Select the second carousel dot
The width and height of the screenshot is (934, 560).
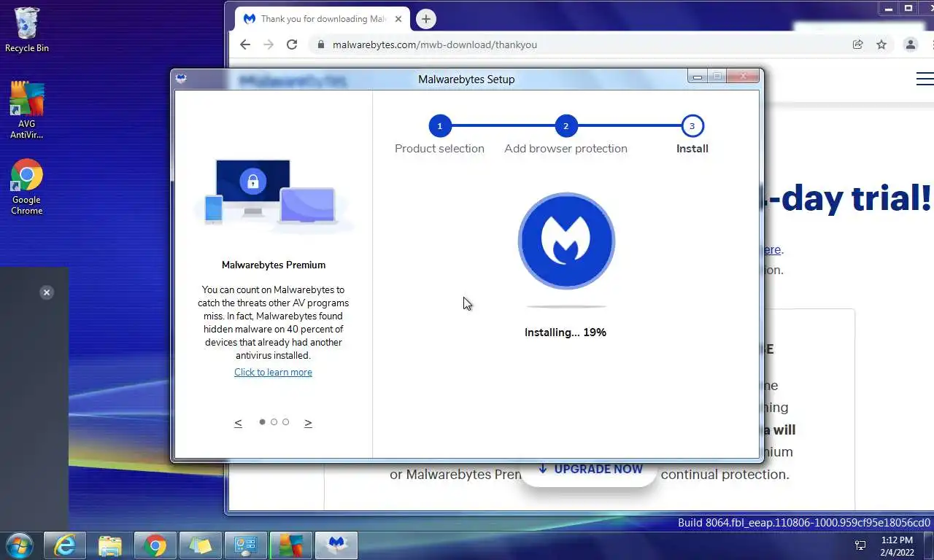[274, 422]
